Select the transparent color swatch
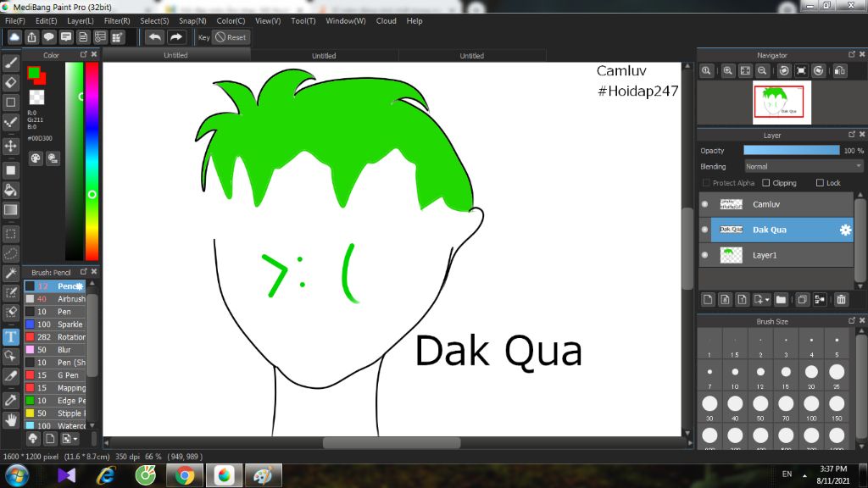 coord(36,97)
